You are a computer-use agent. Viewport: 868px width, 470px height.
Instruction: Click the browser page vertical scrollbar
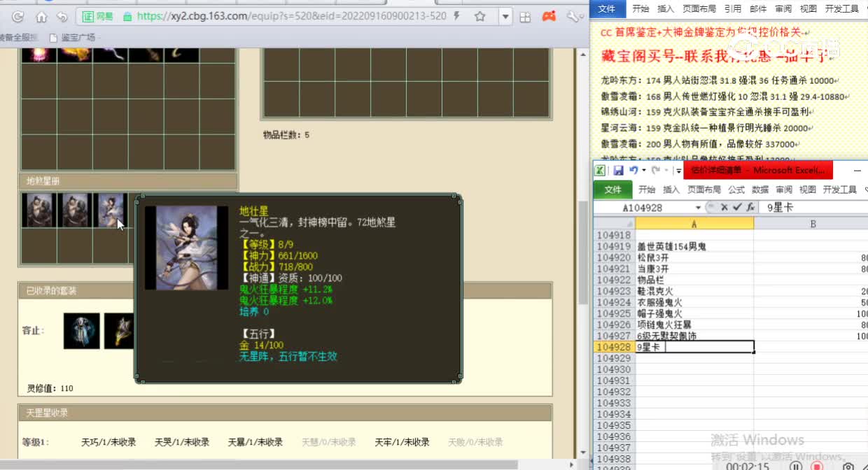[x=582, y=252]
